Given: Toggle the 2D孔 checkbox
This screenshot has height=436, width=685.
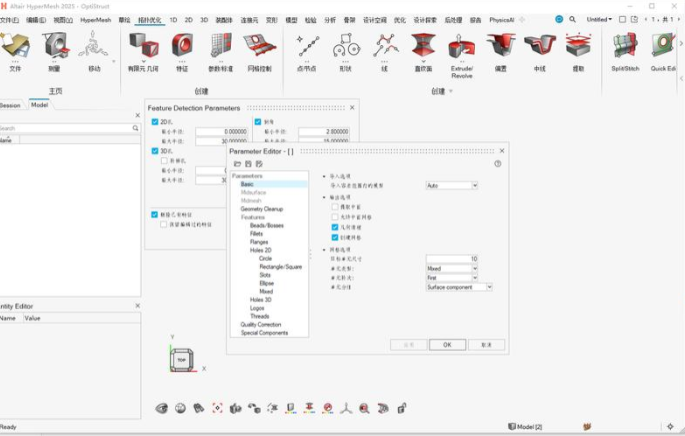Looking at the screenshot, I should [x=155, y=122].
